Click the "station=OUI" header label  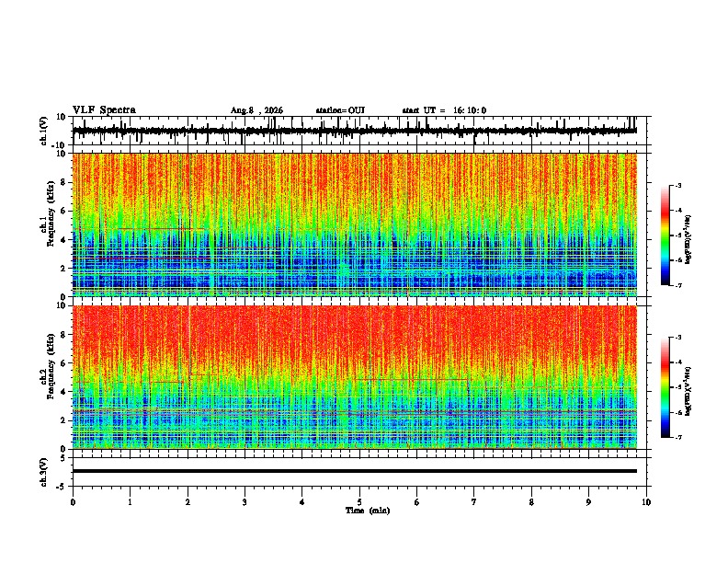point(340,110)
